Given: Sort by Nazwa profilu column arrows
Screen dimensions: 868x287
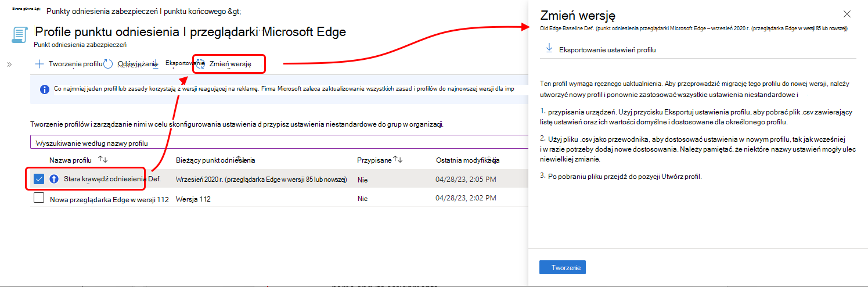Looking at the screenshot, I should (103, 160).
